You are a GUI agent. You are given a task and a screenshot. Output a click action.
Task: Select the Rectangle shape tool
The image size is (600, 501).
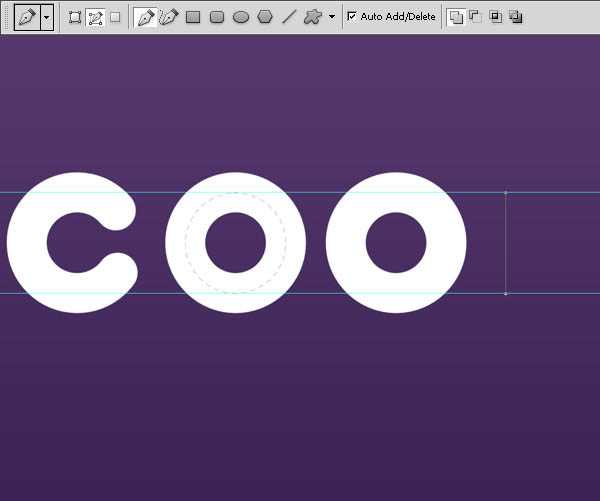[x=193, y=17]
